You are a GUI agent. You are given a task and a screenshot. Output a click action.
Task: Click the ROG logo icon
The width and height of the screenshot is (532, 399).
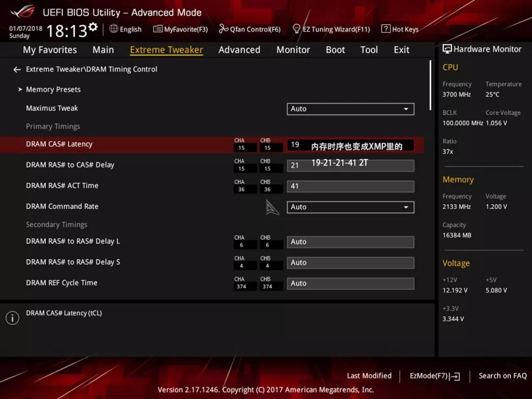tap(23, 12)
